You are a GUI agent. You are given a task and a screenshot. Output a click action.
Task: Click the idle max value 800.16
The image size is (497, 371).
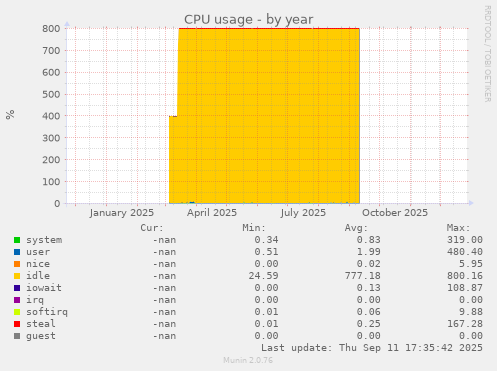point(465,276)
